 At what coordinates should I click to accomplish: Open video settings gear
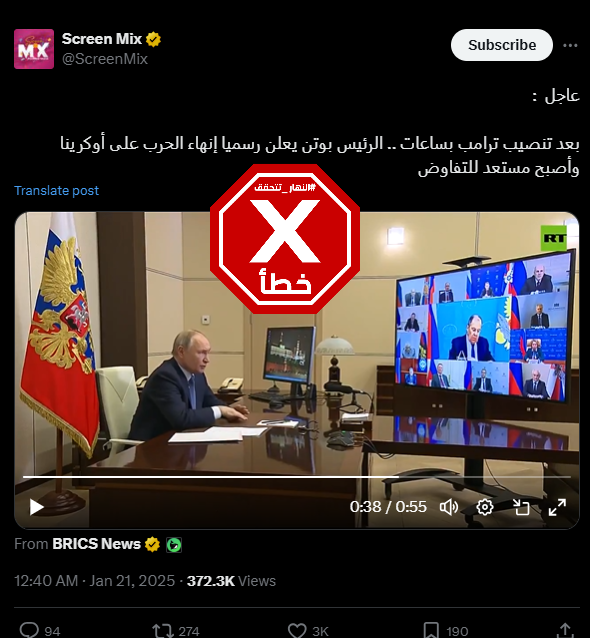485,507
